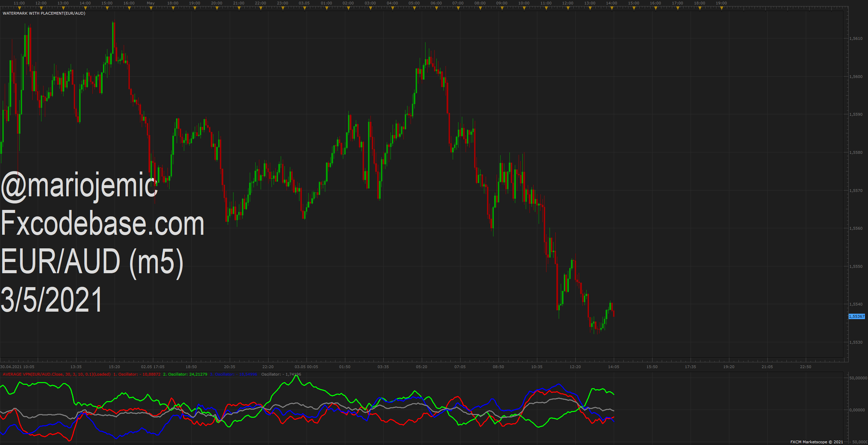868x445 pixels.
Task: Click the yellow marker under 20:00
Action: tap(217, 8)
